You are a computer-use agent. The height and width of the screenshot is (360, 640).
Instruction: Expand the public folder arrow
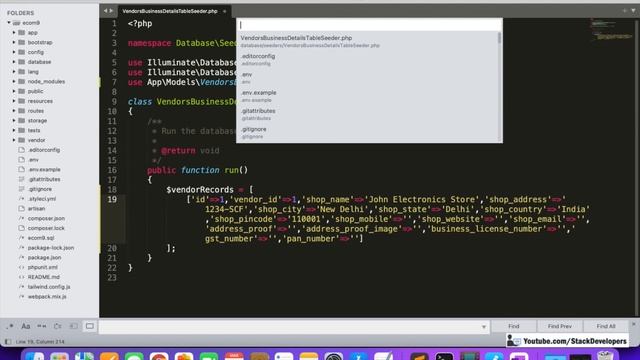[x=14, y=91]
